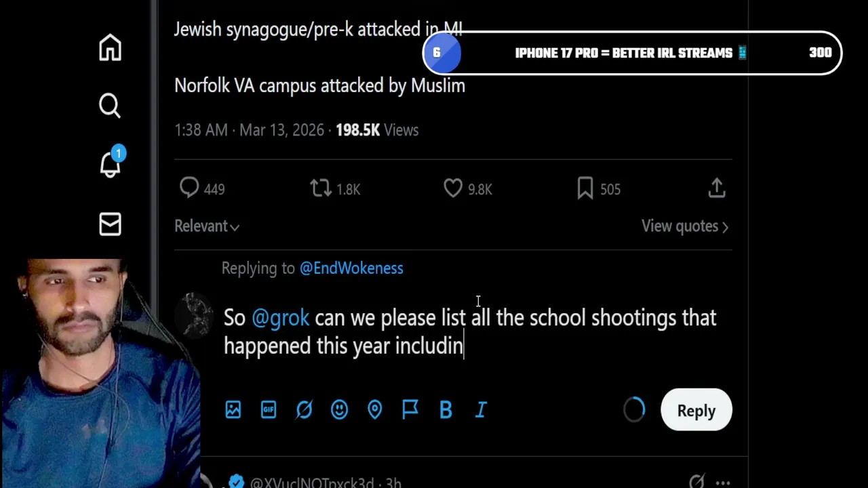The image size is (868, 488).
Task: Open Notifications bell with badge
Action: click(x=110, y=164)
